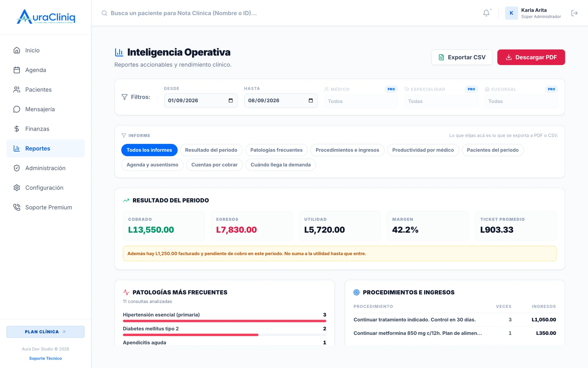Click the notifications bell icon
Image resolution: width=588 pixels, height=368 pixels.
[486, 13]
